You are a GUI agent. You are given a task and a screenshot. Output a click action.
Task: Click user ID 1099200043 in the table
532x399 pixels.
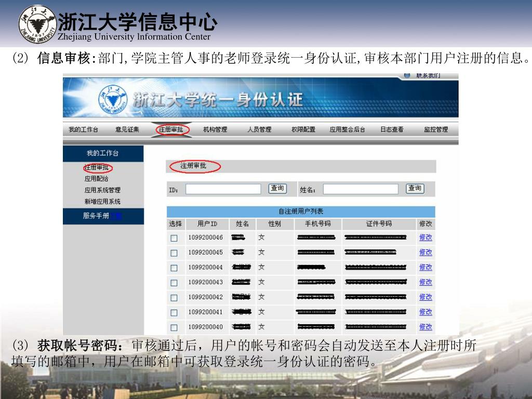pyautogui.click(x=206, y=282)
